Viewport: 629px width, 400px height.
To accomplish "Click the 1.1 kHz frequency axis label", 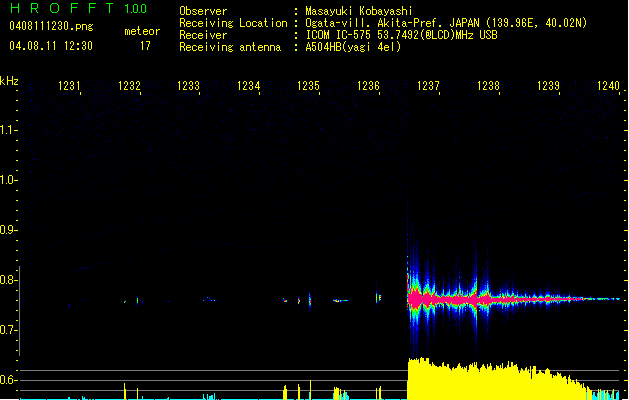I will (7, 130).
